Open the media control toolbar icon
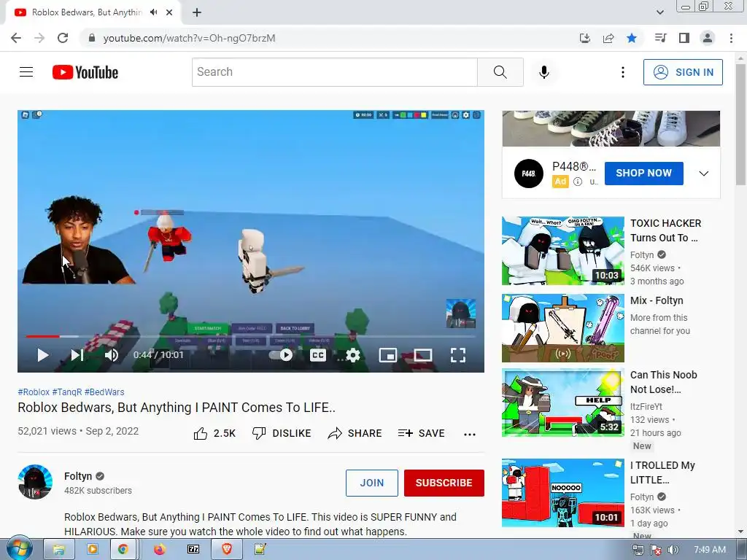The image size is (747, 560). (660, 38)
